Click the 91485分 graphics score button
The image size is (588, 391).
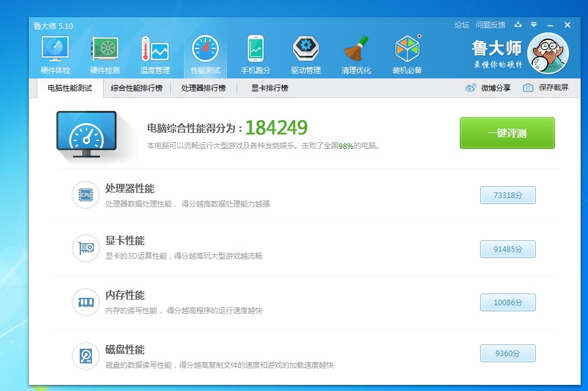(x=508, y=249)
